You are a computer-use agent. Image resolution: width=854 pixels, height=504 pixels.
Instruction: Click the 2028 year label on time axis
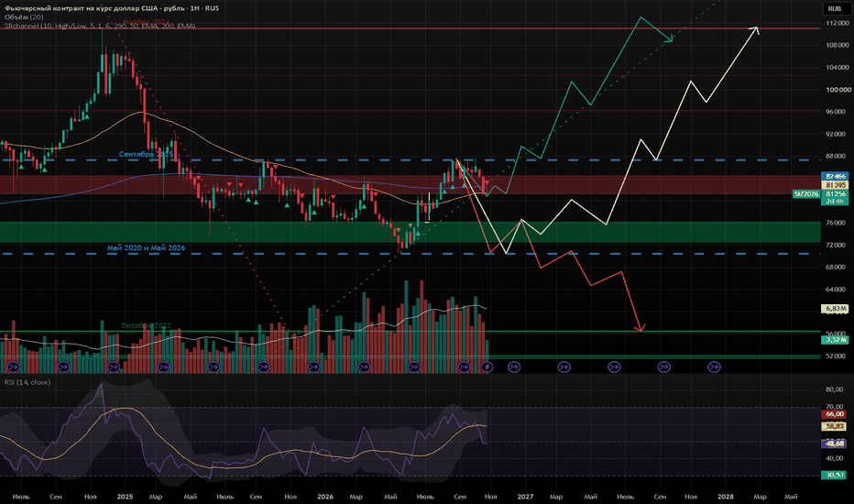point(726,497)
